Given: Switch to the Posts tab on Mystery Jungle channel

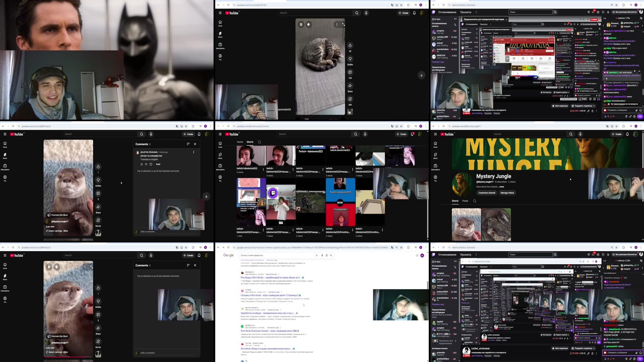Looking at the screenshot, I should coord(465,201).
